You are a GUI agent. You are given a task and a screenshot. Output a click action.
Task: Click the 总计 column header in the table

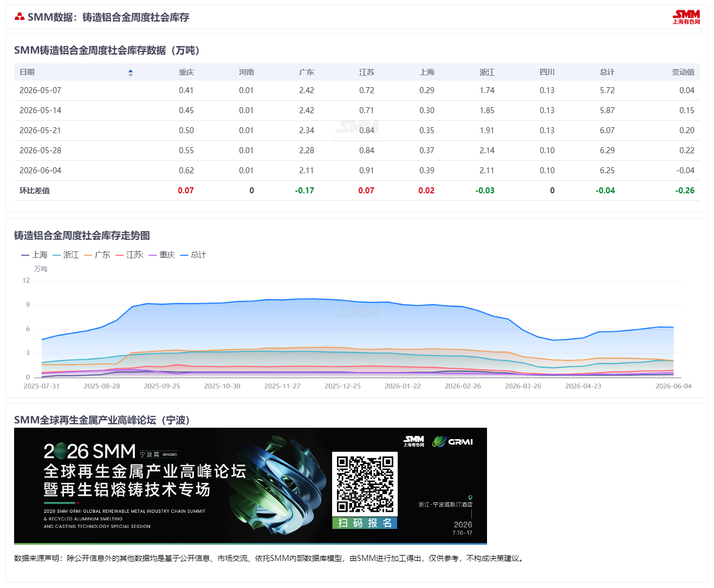tap(607, 72)
